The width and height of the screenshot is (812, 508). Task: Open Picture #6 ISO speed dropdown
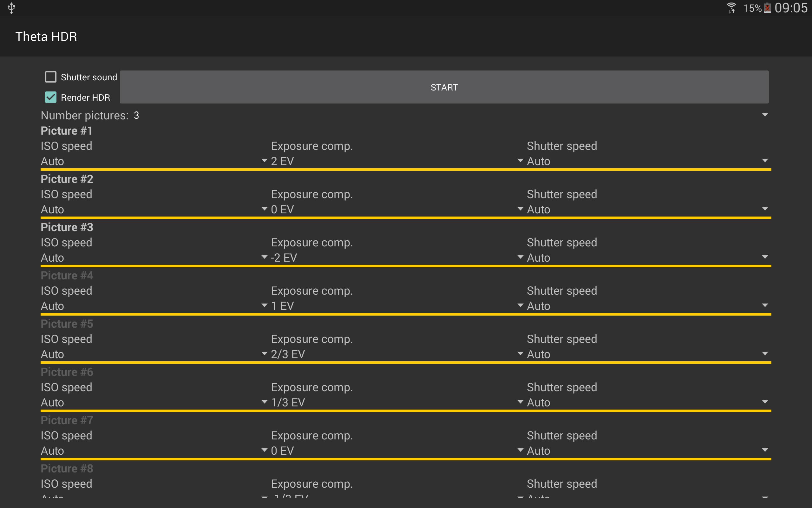pyautogui.click(x=154, y=403)
